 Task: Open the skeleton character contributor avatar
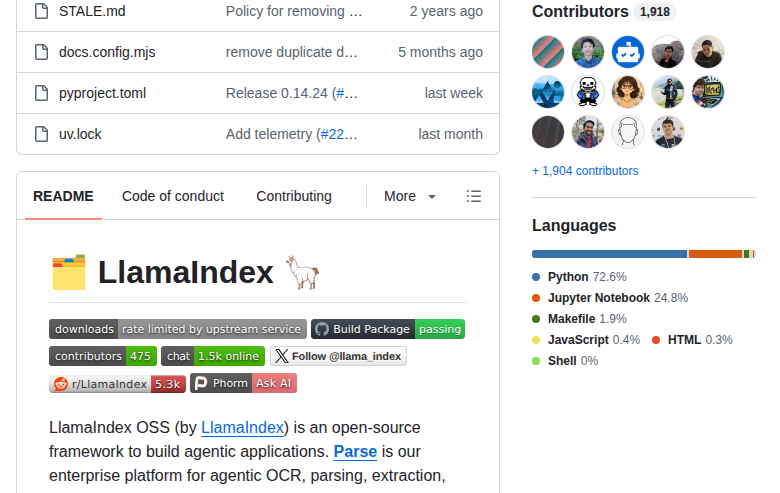pyautogui.click(x=588, y=92)
